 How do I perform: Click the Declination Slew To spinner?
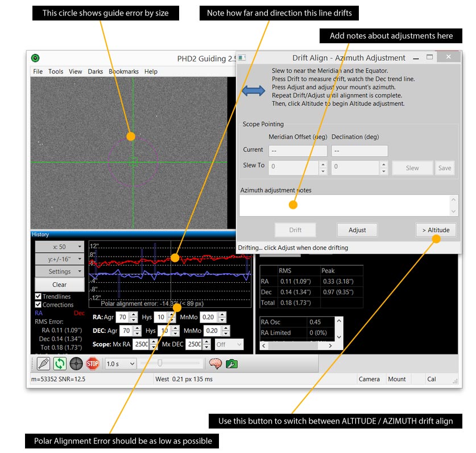(384, 168)
